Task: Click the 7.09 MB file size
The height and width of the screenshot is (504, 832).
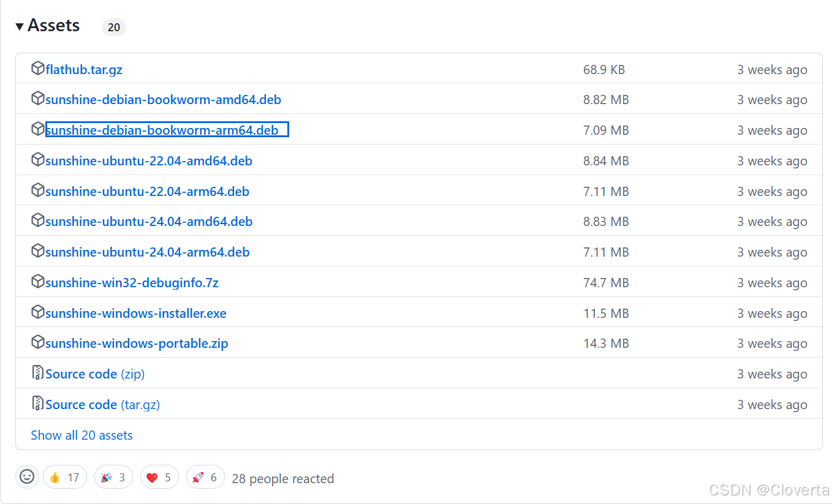Action: coord(606,130)
